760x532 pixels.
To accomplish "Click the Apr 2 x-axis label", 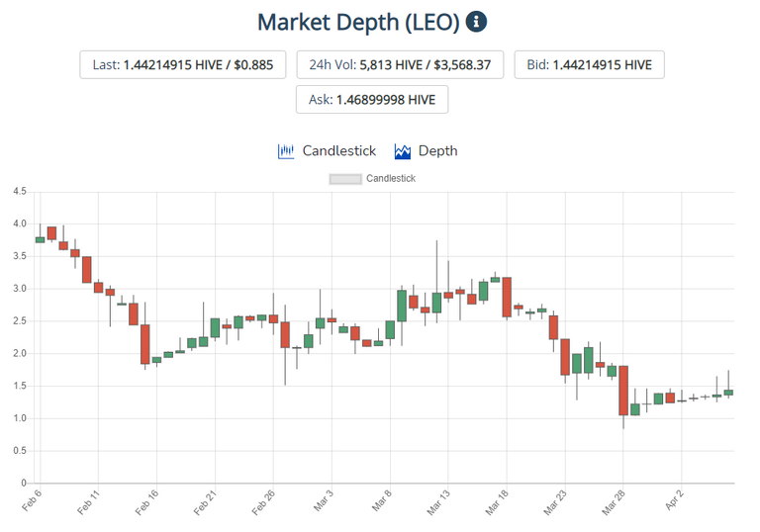I will coord(674,499).
